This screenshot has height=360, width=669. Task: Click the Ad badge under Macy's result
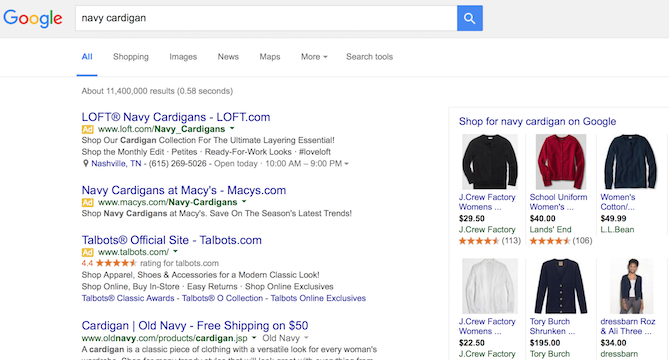[x=87, y=202]
